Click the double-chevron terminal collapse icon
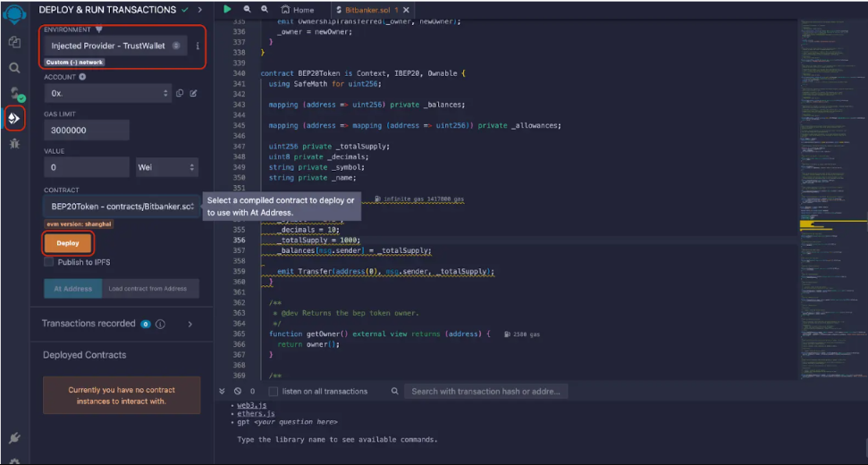Screen dimensions: 868x465 [x=222, y=391]
